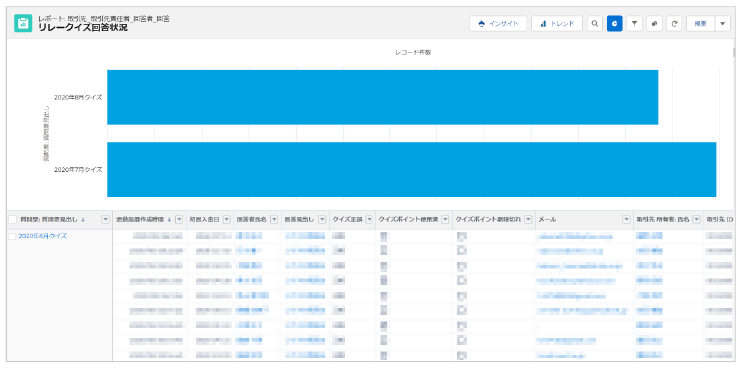The width and height of the screenshot is (740, 368).
Task: Click the report icon beside リレークイズ回答状況
Action: tap(23, 23)
